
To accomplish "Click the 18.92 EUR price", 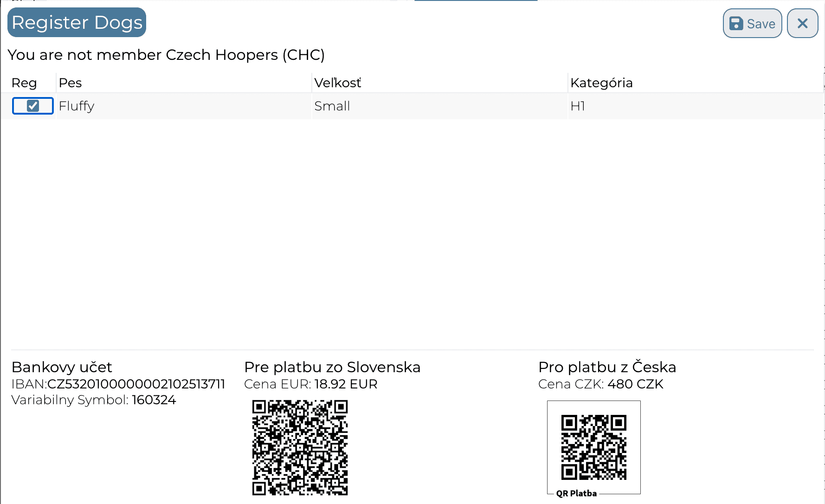I will pyautogui.click(x=346, y=384).
